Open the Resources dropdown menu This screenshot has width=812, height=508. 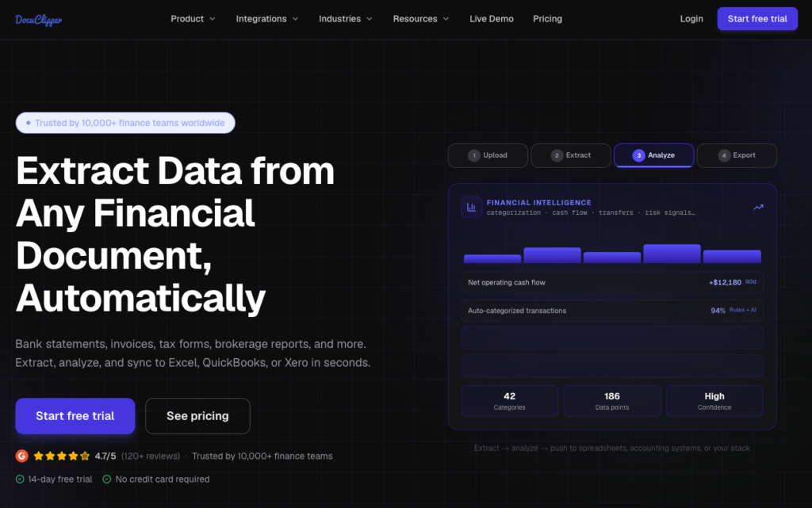[x=421, y=18]
